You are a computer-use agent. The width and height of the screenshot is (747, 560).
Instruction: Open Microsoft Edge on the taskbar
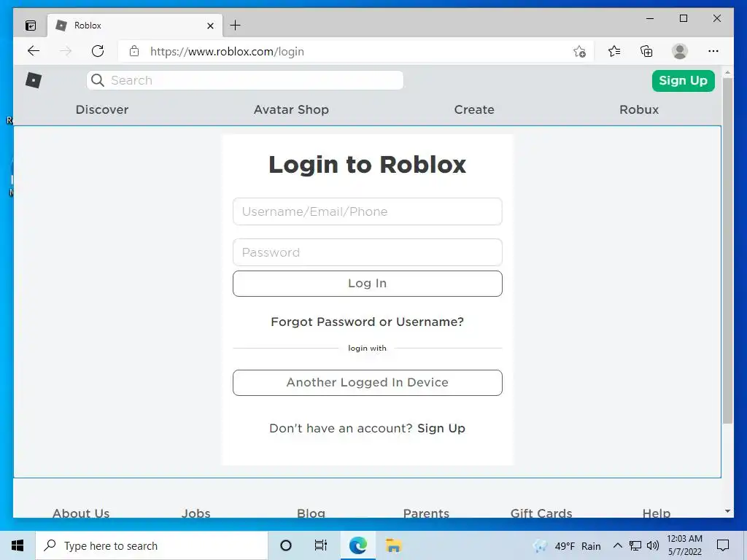tap(357, 545)
